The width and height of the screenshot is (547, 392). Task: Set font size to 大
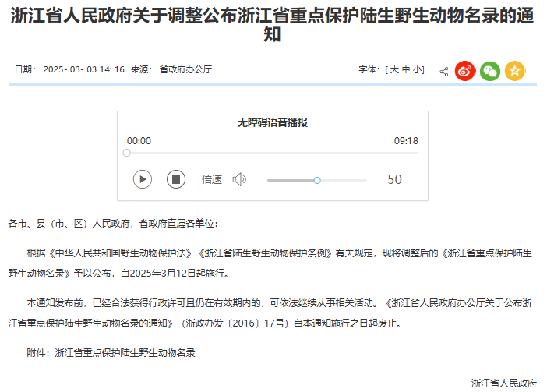[x=394, y=69]
